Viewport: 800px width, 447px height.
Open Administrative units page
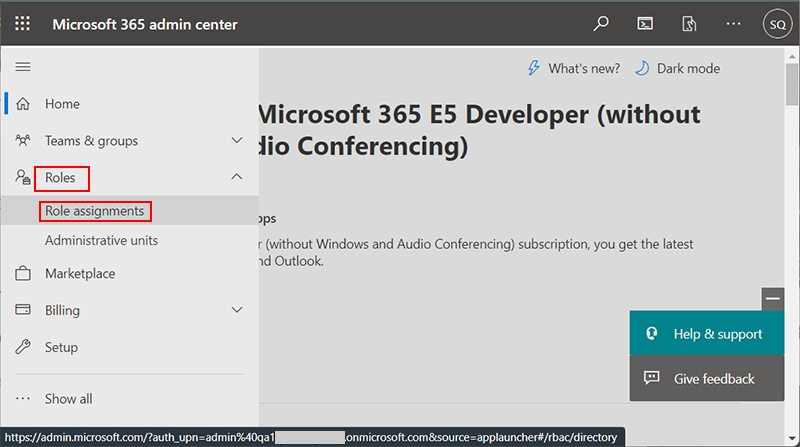click(102, 240)
